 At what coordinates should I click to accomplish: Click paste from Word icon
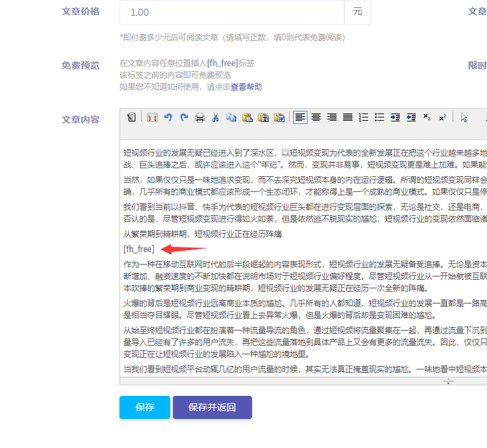[278, 117]
